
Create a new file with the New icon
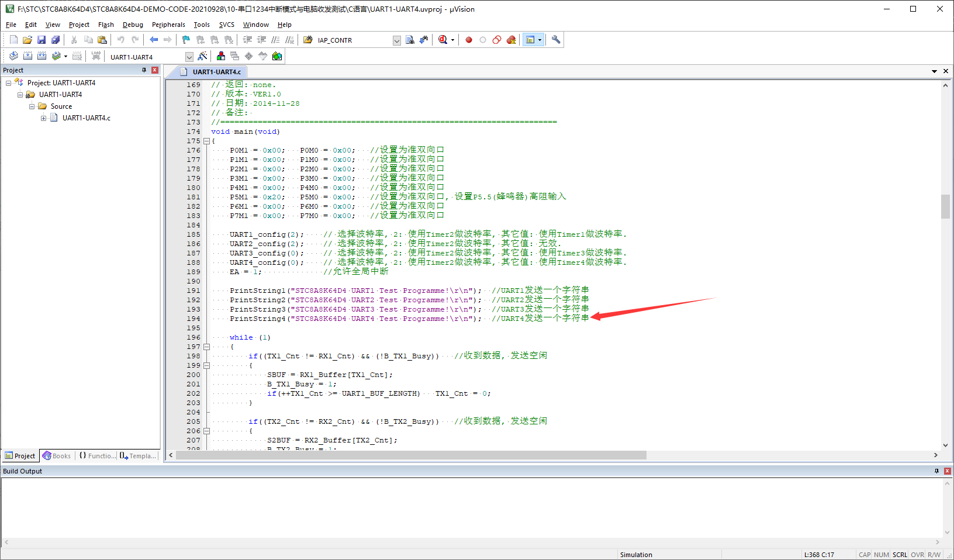(x=13, y=40)
